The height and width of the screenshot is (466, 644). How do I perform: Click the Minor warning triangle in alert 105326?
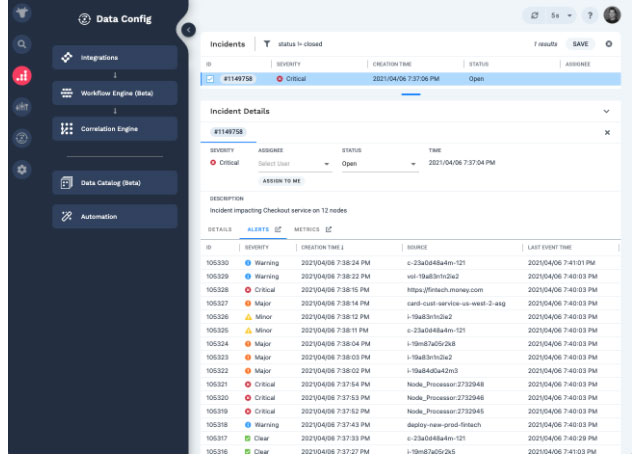pyautogui.click(x=248, y=317)
